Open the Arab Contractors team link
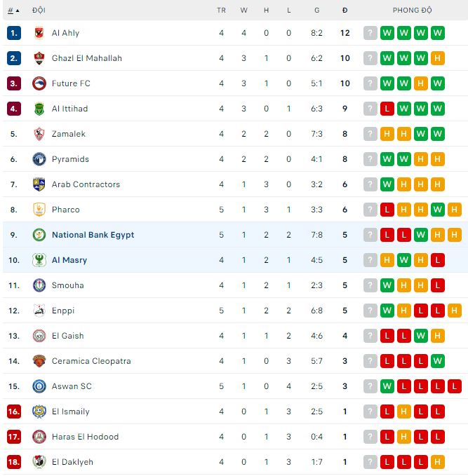This screenshot has height=476, width=468. coord(86,184)
